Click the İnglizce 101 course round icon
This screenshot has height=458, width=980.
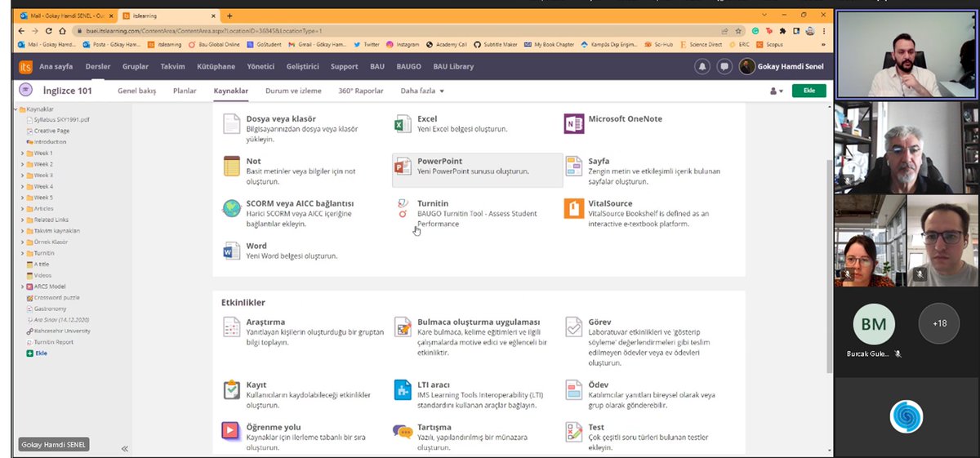coord(26,91)
